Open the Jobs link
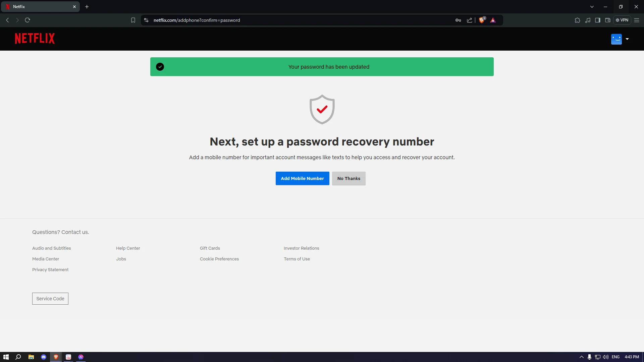Viewport: 644px width, 362px height. pos(121,259)
